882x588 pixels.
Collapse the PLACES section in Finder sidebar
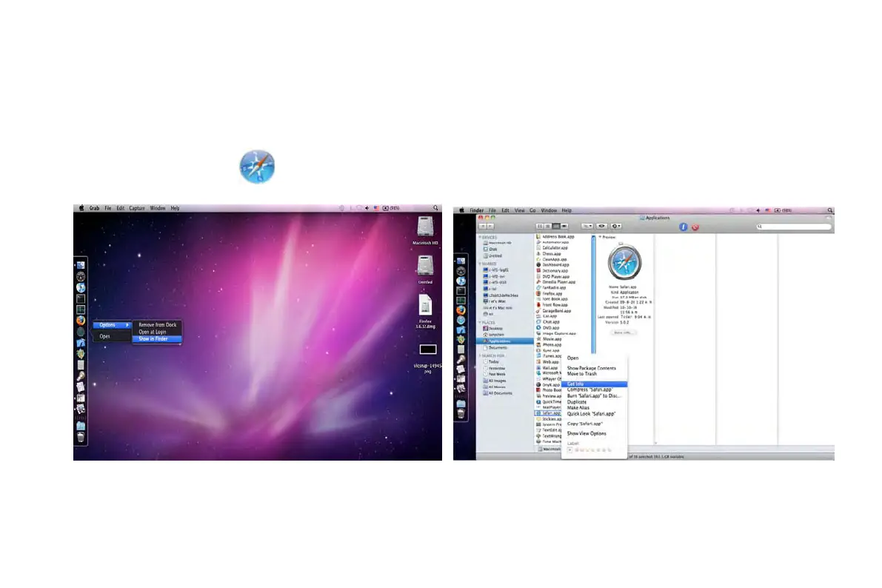(481, 322)
